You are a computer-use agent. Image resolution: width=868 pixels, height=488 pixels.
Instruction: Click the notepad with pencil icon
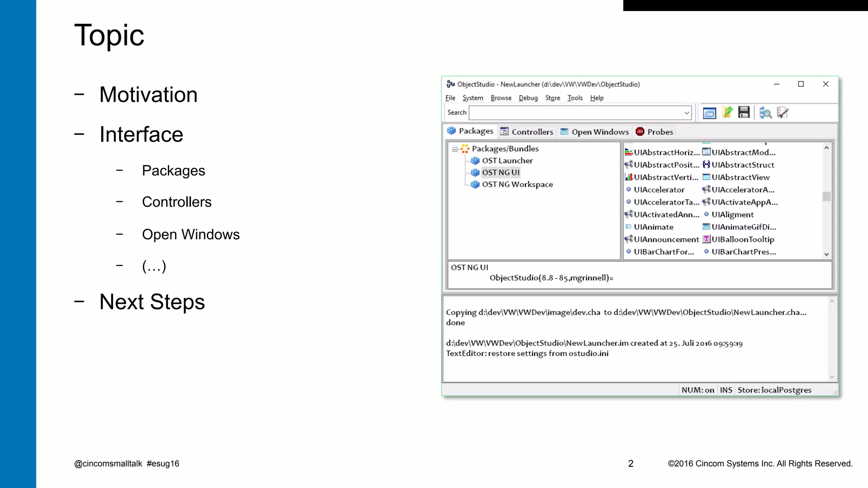782,113
